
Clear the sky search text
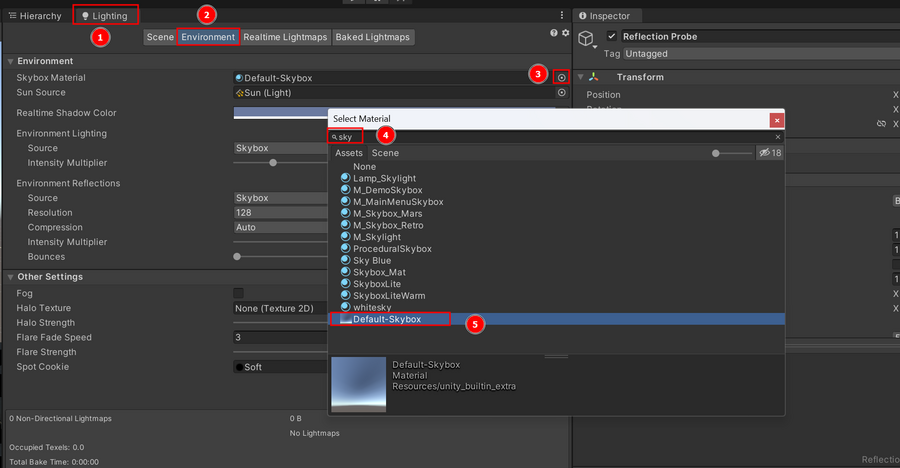click(778, 137)
